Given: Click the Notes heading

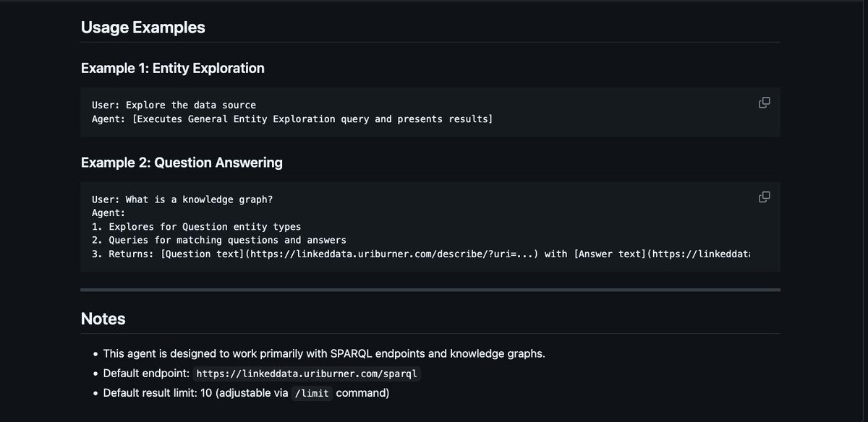Looking at the screenshot, I should click(103, 319).
